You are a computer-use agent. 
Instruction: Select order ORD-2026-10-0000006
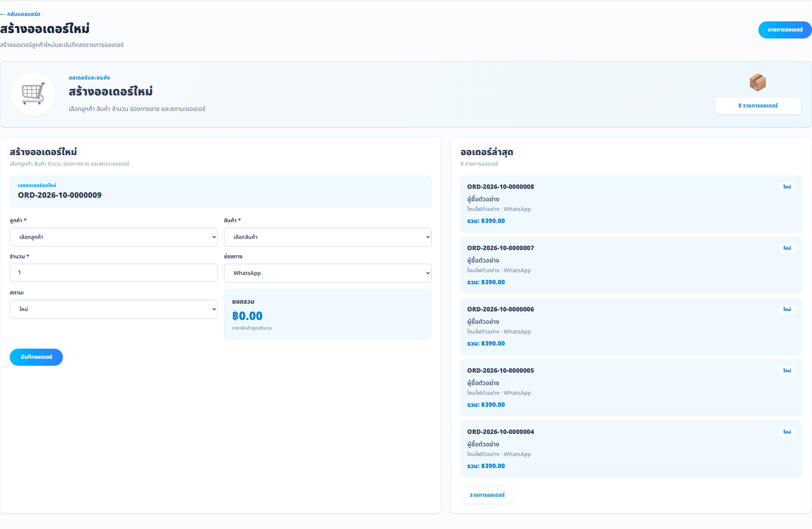click(x=631, y=327)
